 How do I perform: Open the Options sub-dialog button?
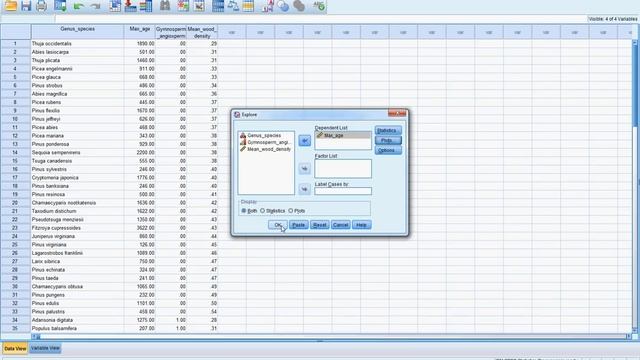[x=388, y=150]
